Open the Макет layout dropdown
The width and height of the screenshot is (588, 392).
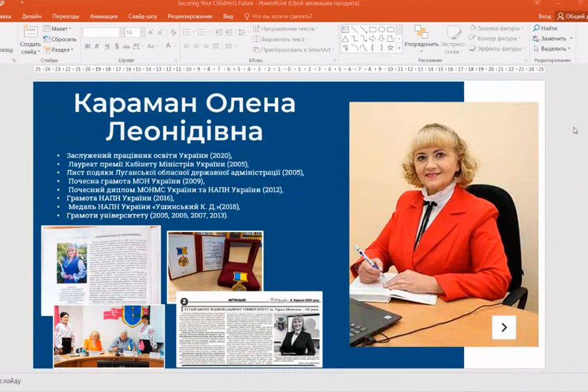(x=59, y=29)
